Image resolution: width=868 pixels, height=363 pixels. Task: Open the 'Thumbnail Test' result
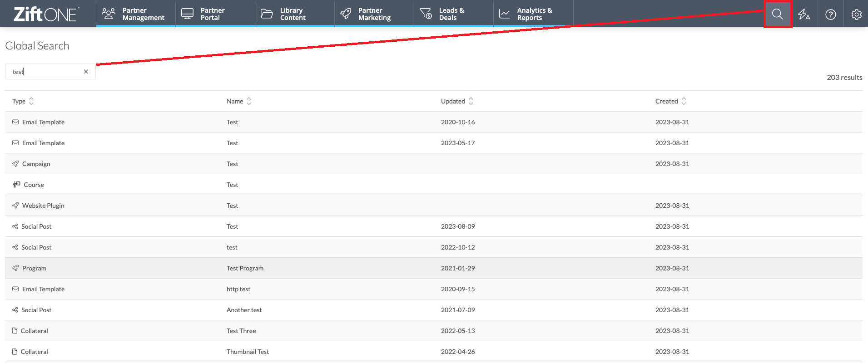coord(248,352)
